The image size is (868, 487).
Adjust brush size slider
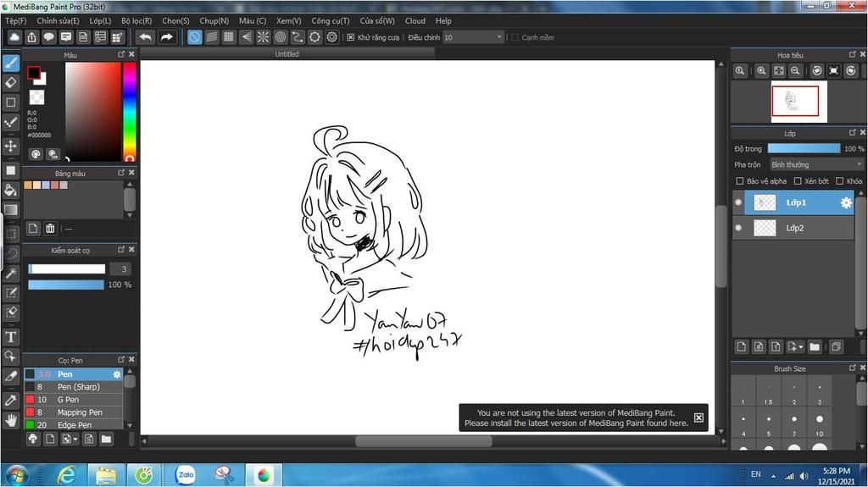pos(66,269)
